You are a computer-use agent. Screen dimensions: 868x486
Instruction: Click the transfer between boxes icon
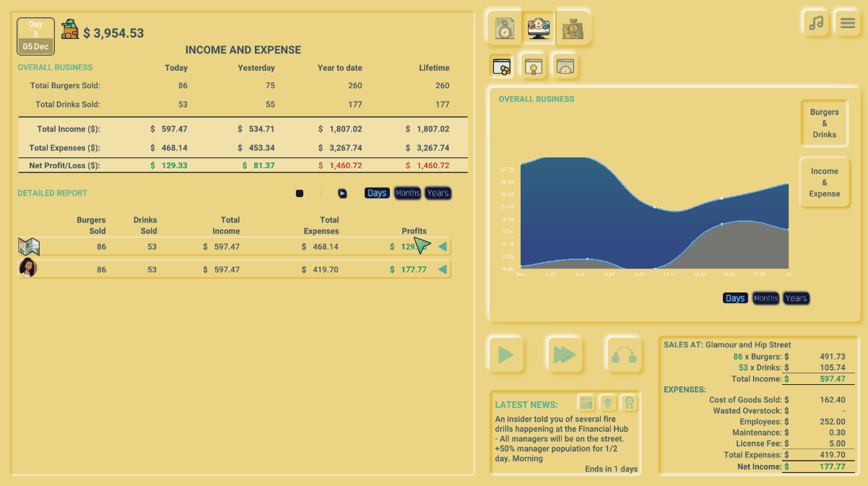(x=624, y=355)
